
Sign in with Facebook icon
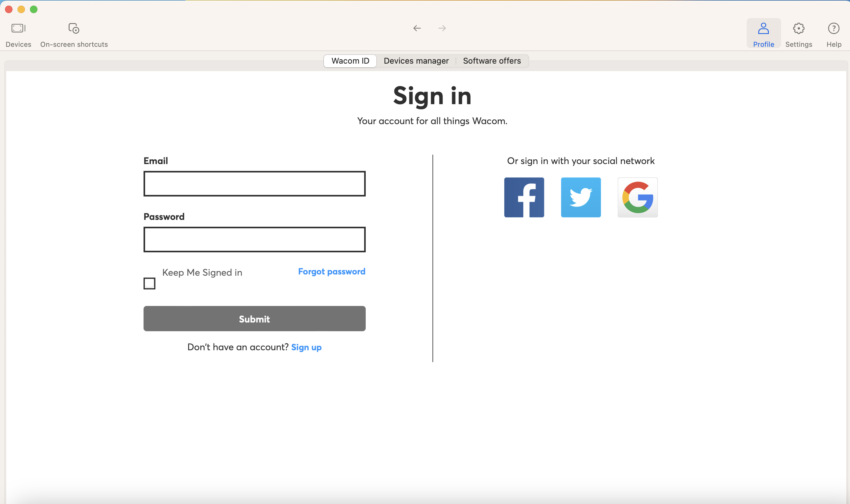(x=524, y=197)
